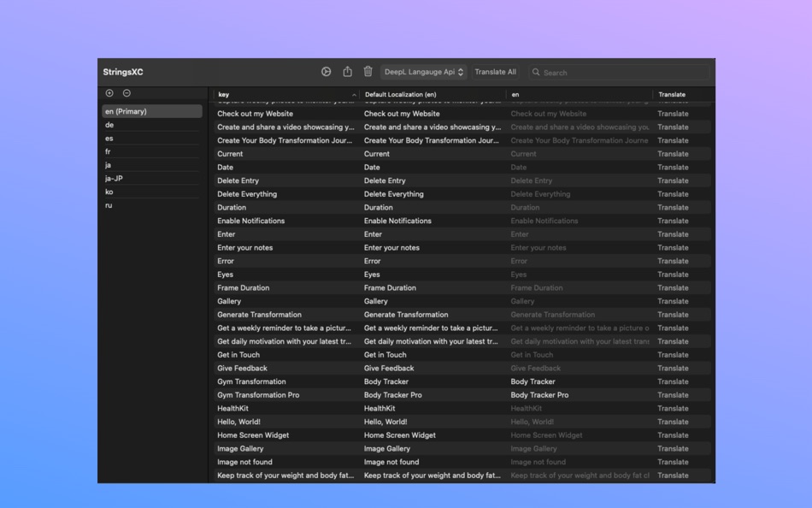Viewport: 812px width, 508px height.
Task: Select the ko language
Action: point(152,192)
